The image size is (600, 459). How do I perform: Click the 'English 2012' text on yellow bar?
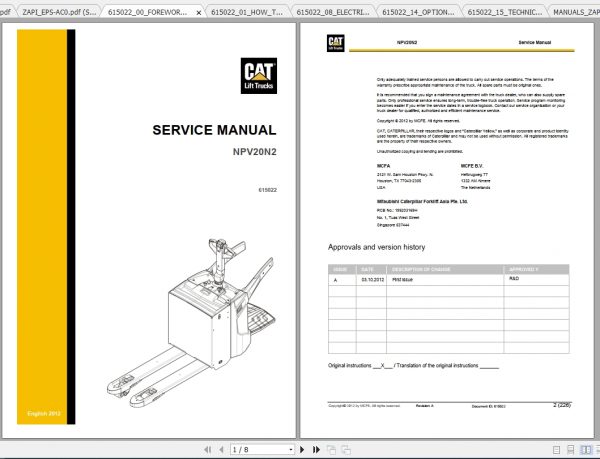click(x=44, y=413)
